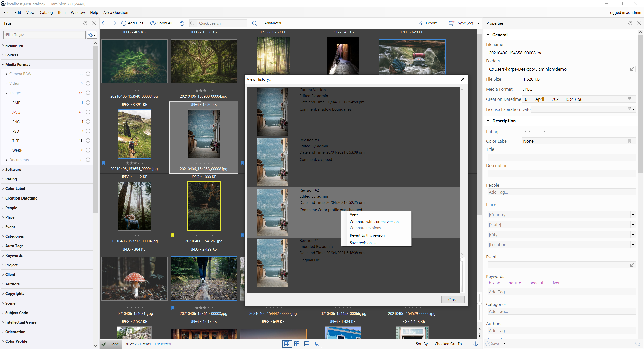The width and height of the screenshot is (644, 349).
Task: Toggle the Video media format circle
Action: tap(87, 83)
